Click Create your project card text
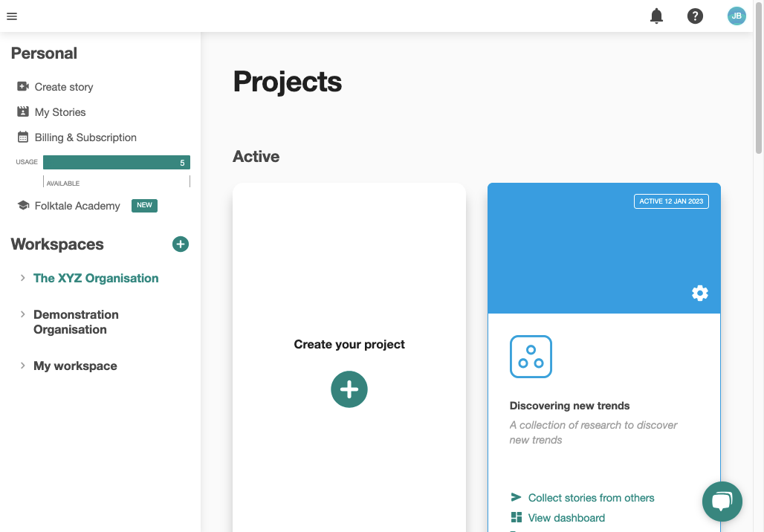 tap(349, 345)
